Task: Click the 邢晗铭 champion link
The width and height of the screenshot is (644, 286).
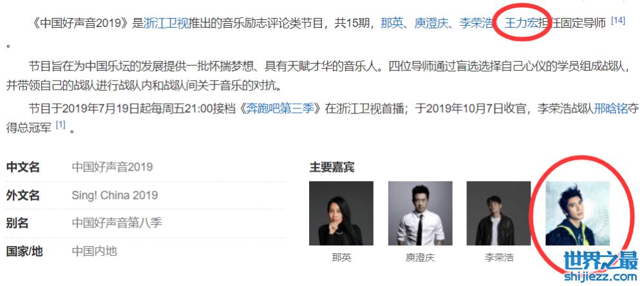Action: (611, 109)
